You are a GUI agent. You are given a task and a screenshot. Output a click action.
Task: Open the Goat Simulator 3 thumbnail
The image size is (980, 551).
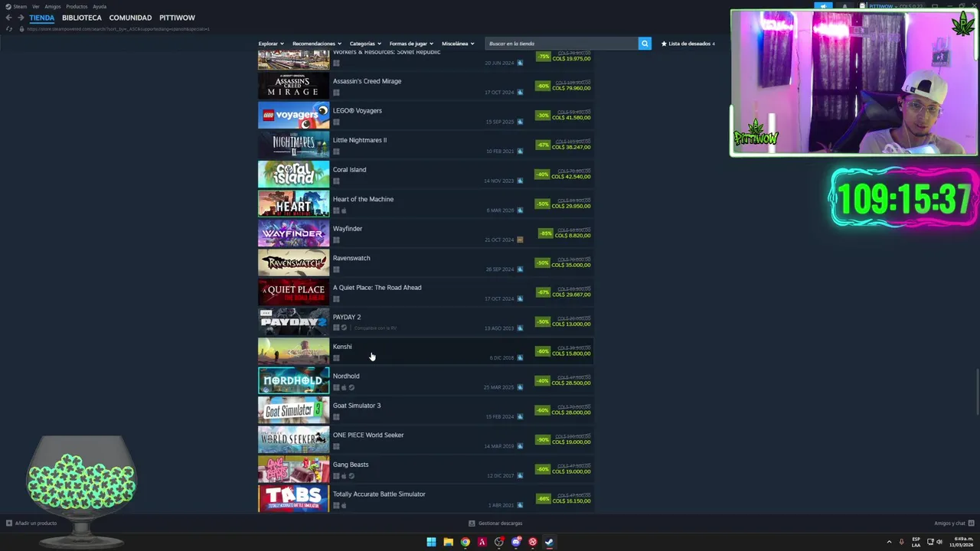click(x=294, y=410)
